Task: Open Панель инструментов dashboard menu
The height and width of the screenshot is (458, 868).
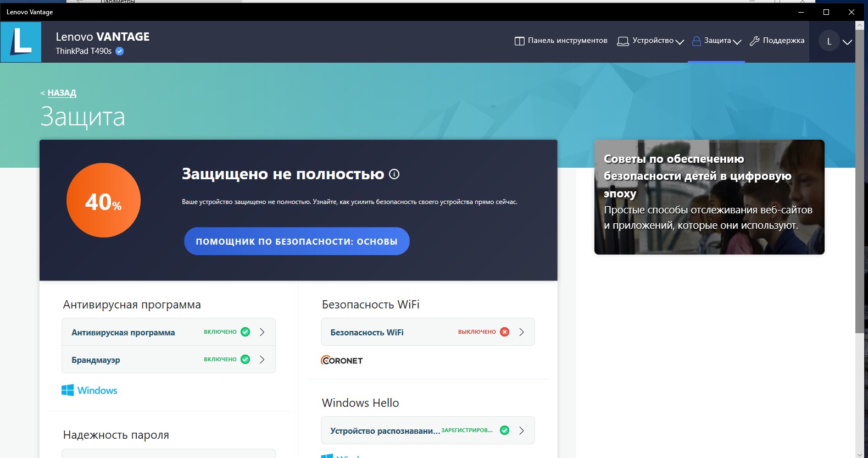Action: [x=561, y=41]
